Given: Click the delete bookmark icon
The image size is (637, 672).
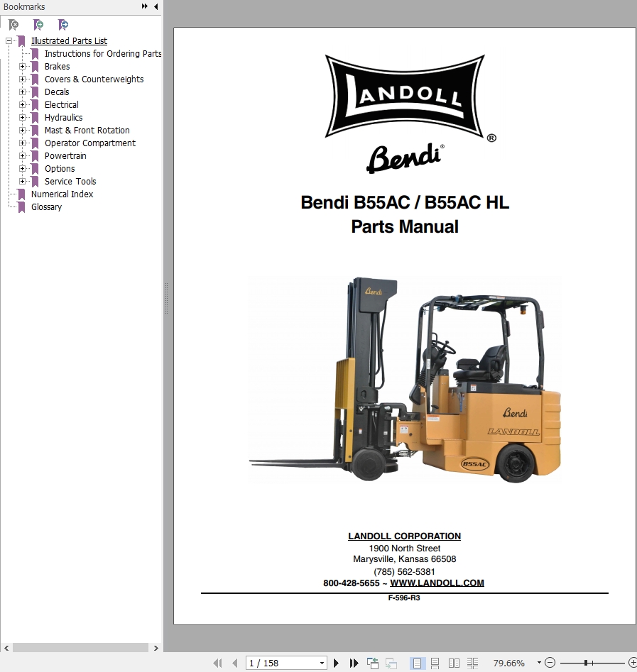Looking at the screenshot, I should click(x=13, y=25).
